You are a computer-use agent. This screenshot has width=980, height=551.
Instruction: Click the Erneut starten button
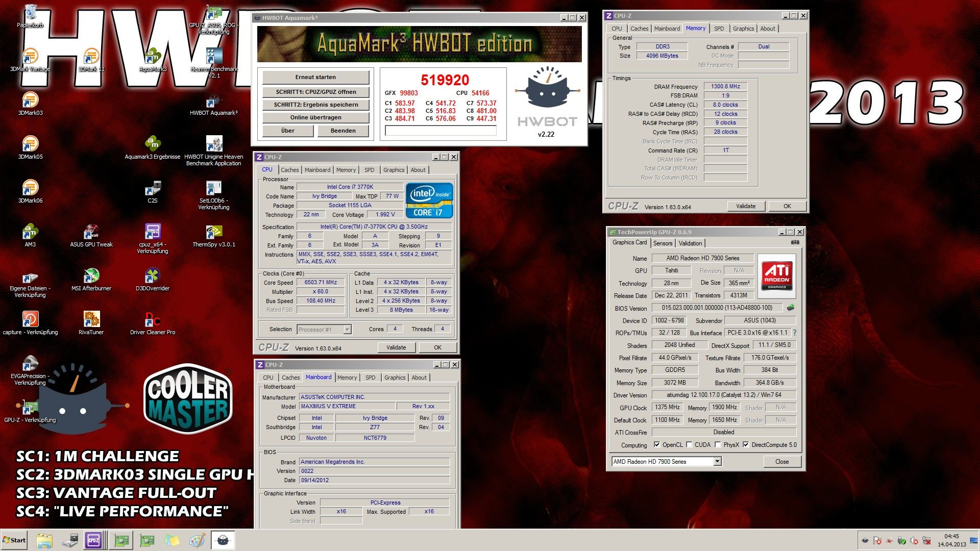(x=315, y=78)
